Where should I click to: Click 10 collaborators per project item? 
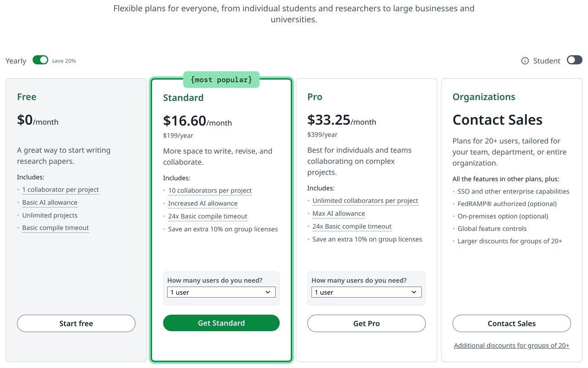(210, 190)
